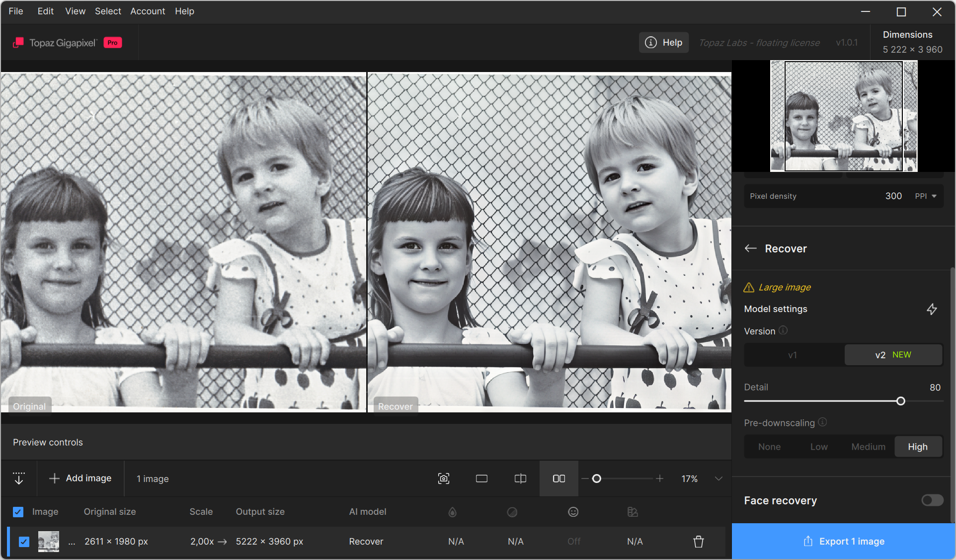
Task: Select model version v1
Action: coord(794,355)
